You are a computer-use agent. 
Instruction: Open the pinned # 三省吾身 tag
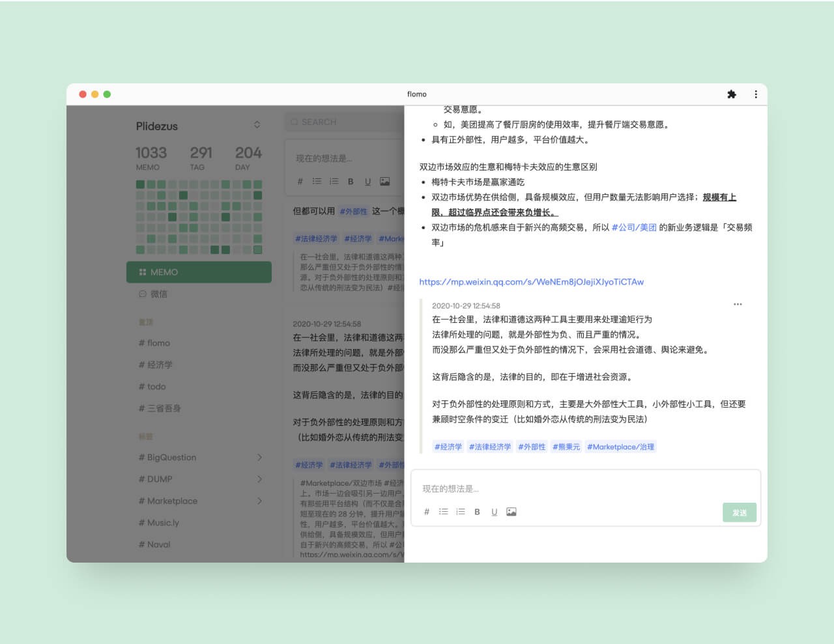(160, 408)
